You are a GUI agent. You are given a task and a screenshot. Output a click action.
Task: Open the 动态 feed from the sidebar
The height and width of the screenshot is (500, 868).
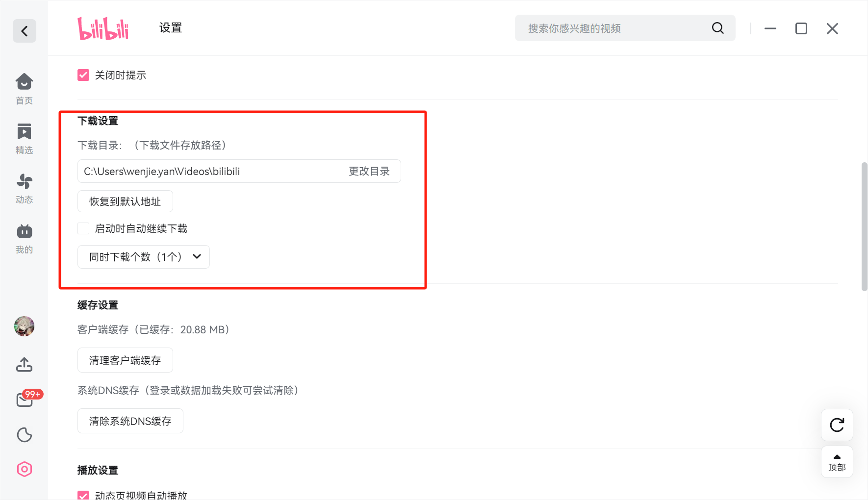coord(24,188)
